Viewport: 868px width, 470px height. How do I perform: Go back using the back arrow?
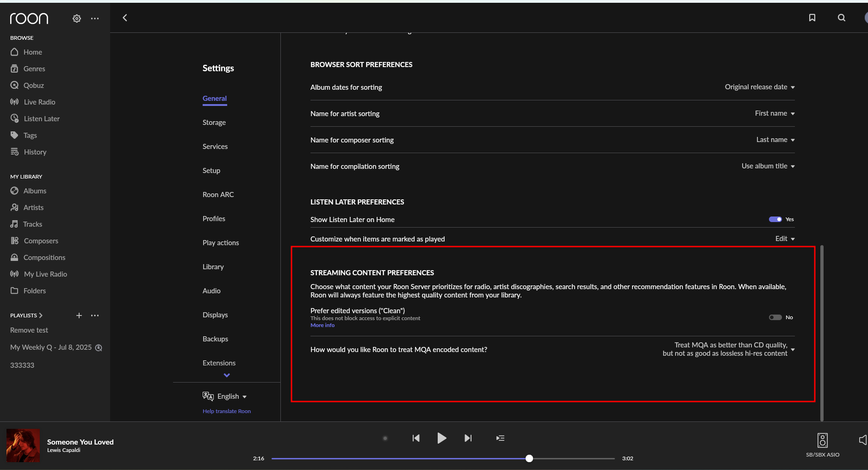click(125, 18)
